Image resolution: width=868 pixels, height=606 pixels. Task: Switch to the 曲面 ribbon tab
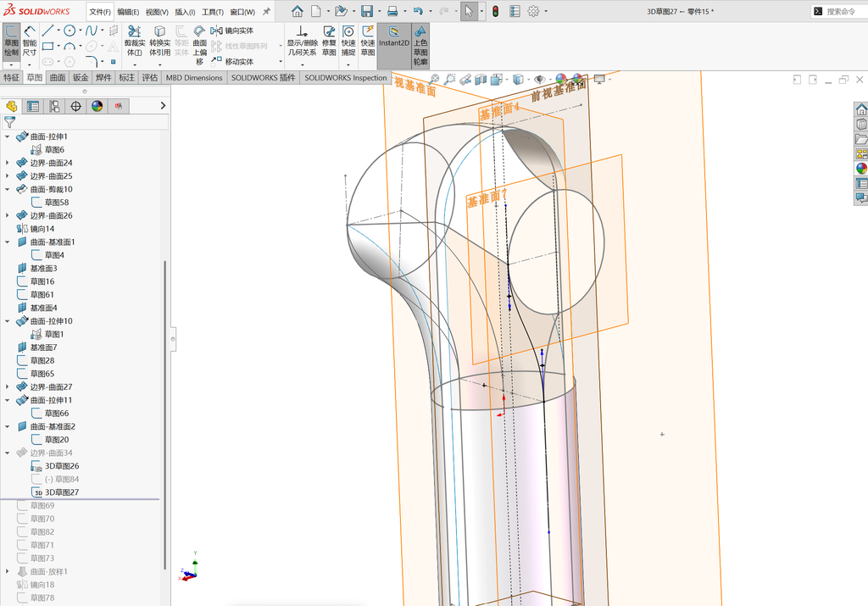coord(58,78)
